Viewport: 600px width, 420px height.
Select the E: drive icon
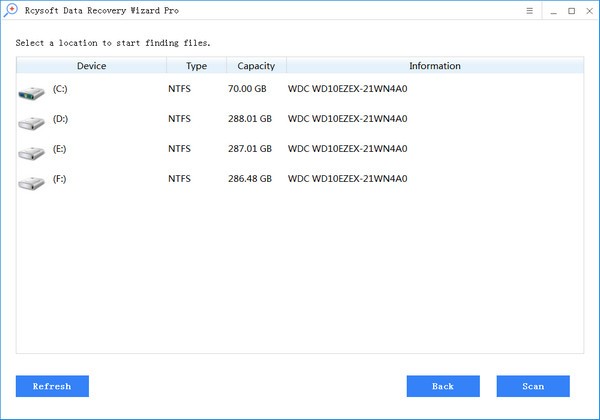click(x=31, y=153)
